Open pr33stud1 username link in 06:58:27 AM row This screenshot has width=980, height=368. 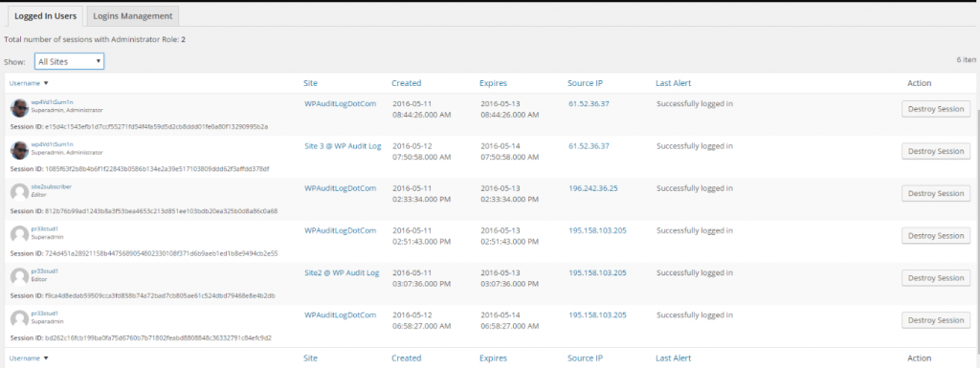(x=45, y=314)
